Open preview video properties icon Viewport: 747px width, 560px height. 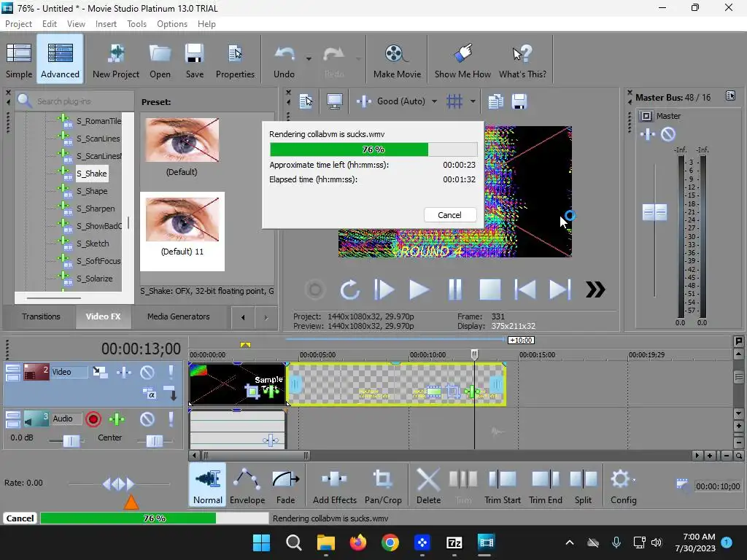click(x=306, y=101)
